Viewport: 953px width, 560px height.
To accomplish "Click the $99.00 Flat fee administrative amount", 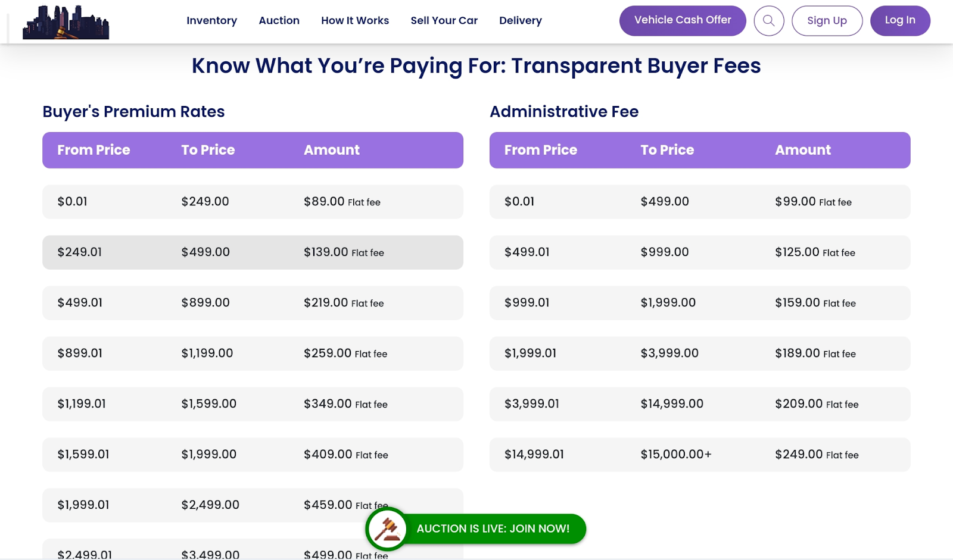I will (x=813, y=202).
